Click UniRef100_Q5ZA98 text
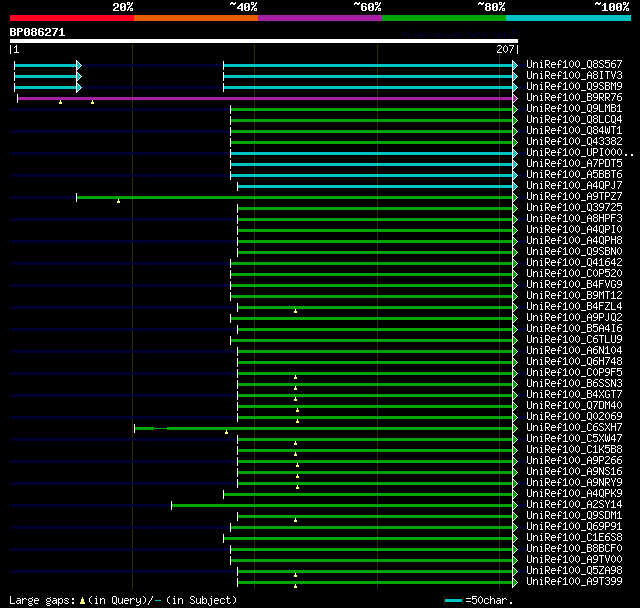This screenshot has width=640, height=608. coord(574,571)
